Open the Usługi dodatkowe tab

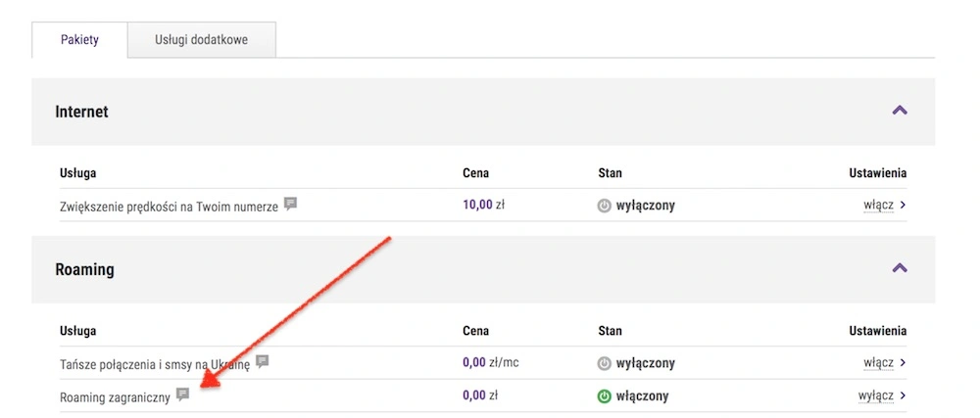[201, 40]
